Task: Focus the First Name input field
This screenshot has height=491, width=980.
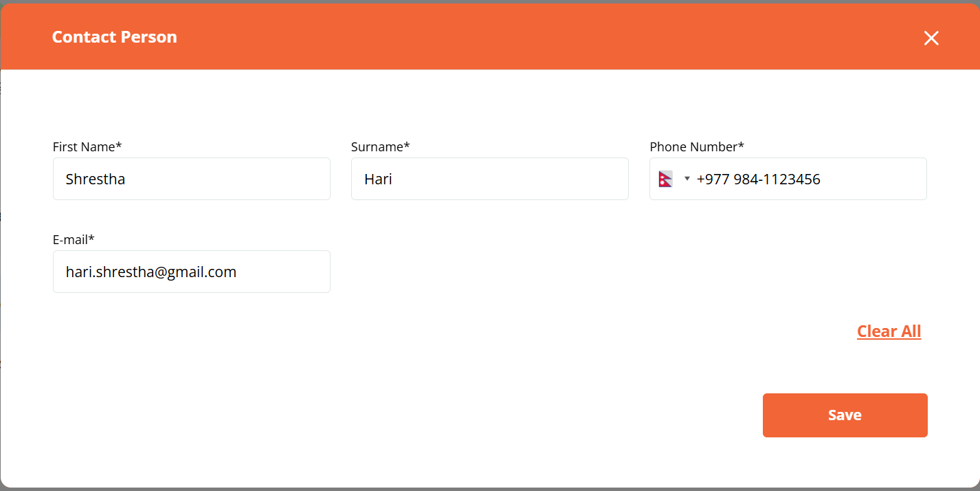Action: pyautogui.click(x=191, y=179)
